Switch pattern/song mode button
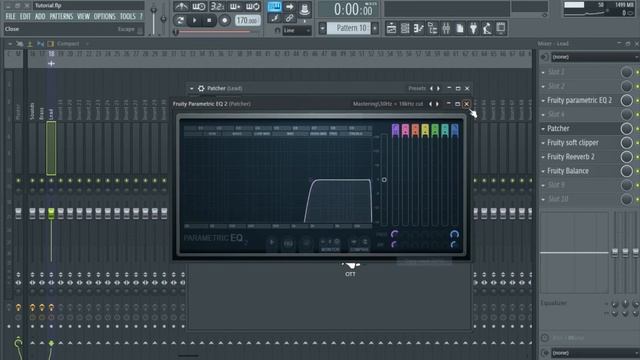 [180, 20]
